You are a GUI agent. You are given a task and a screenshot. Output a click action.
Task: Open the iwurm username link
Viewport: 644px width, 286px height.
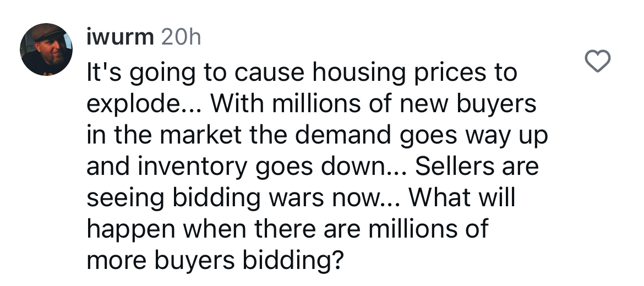121,38
